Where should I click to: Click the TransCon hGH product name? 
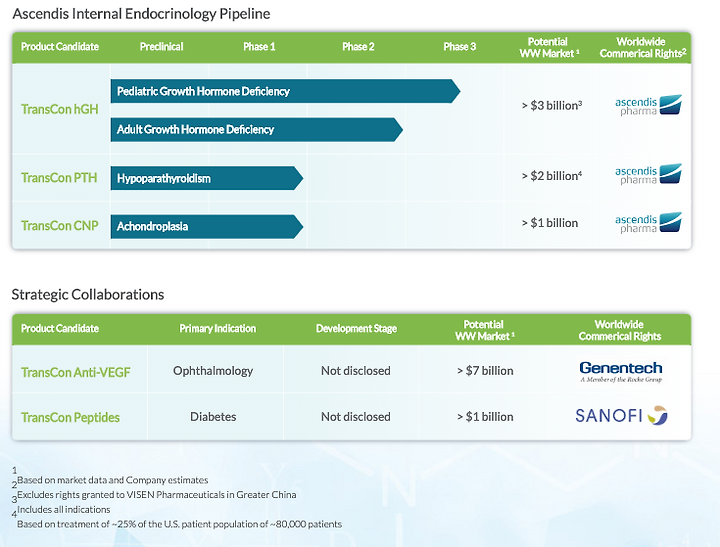(60, 109)
